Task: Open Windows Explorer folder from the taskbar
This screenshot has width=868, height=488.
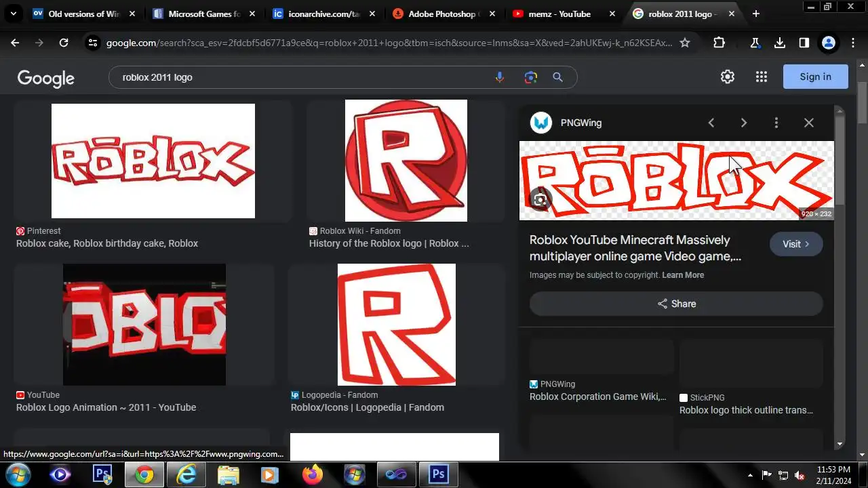Action: 228,474
